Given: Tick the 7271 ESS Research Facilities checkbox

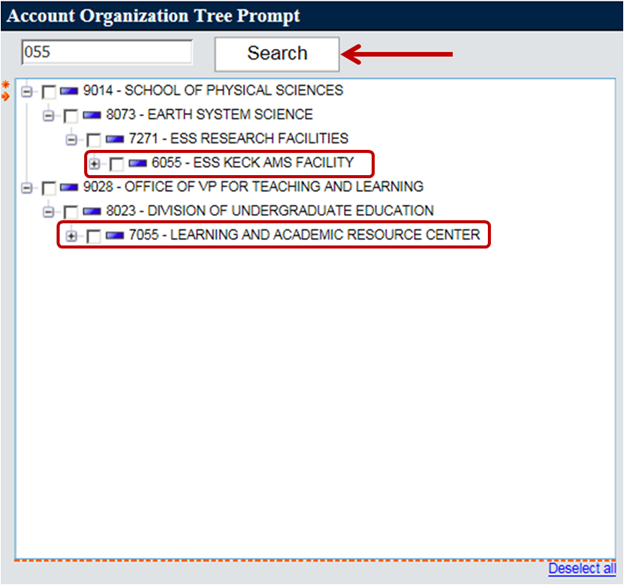Looking at the screenshot, I should [94, 140].
